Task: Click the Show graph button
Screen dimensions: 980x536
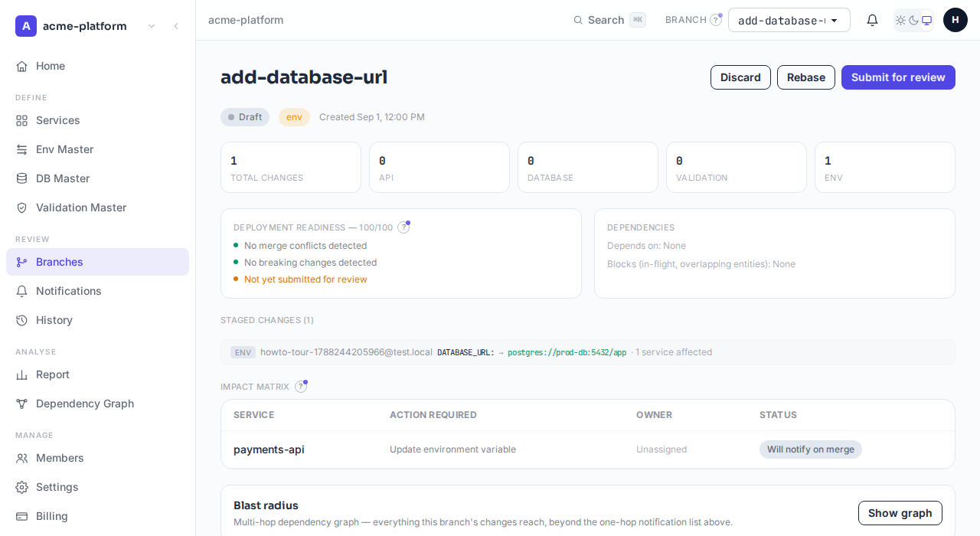Action: click(x=900, y=513)
